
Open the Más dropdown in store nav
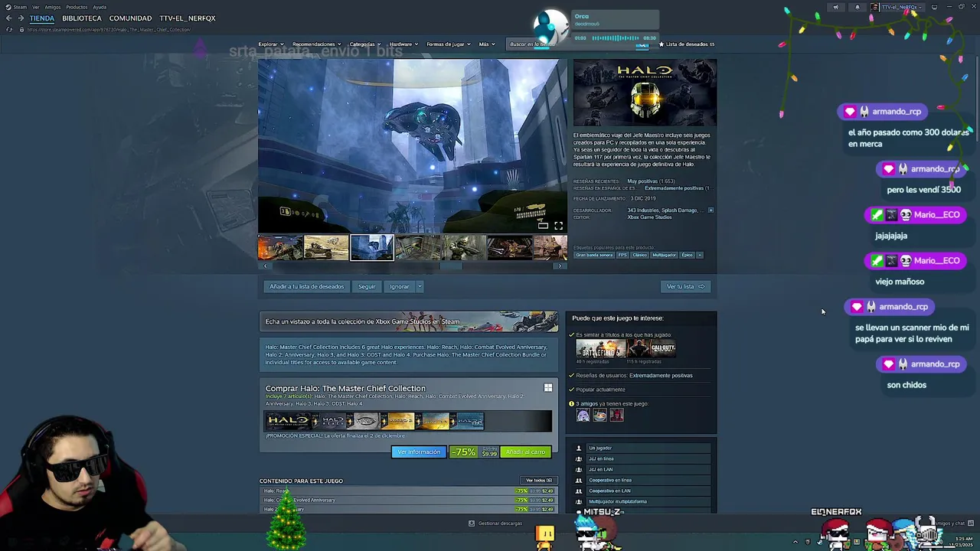pyautogui.click(x=487, y=44)
